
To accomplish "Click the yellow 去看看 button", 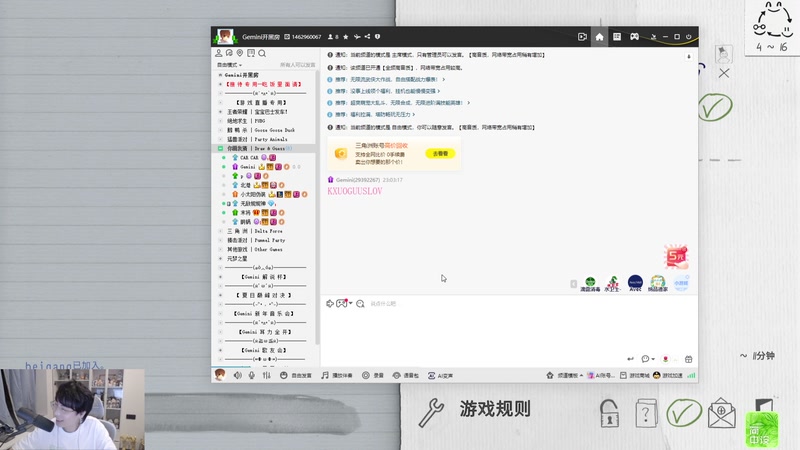I will [440, 154].
